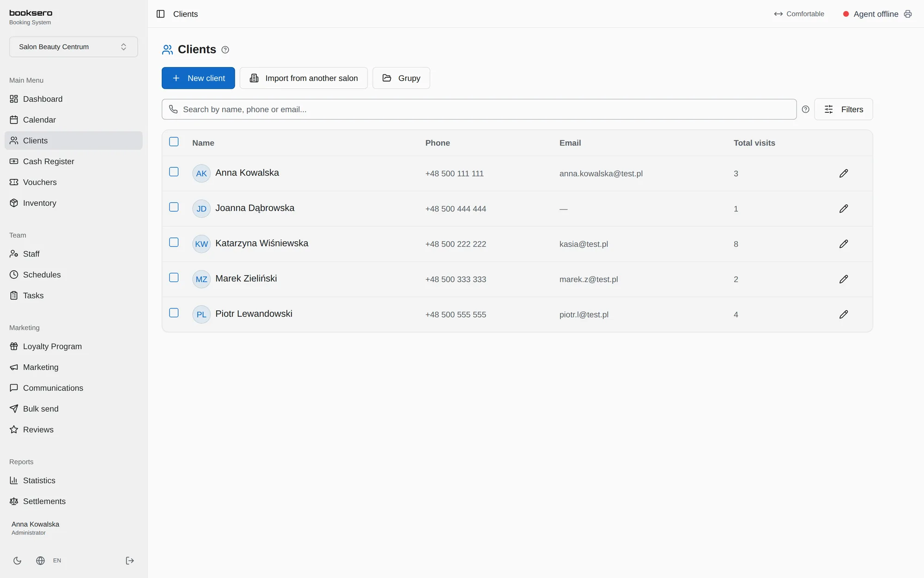The height and width of the screenshot is (578, 924).
Task: Click AK avatar of Anna Kowalska
Action: 201,173
